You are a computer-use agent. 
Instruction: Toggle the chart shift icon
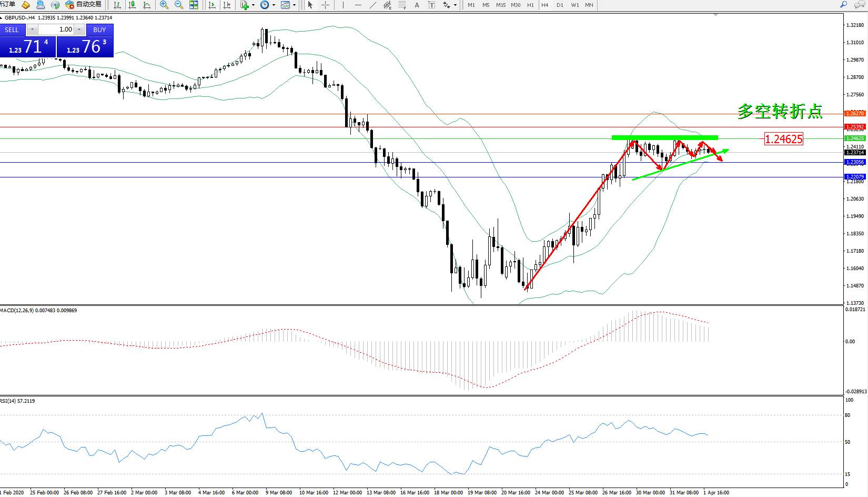(x=227, y=5)
